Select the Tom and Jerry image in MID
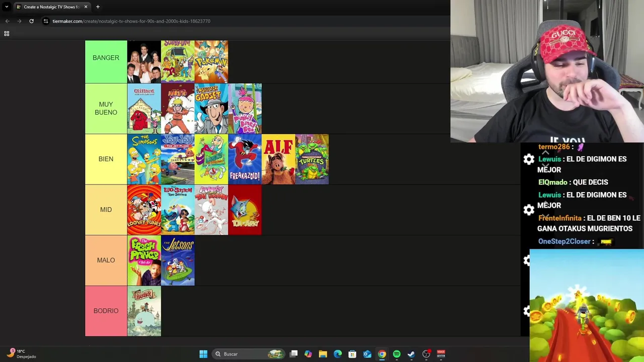Viewport: 644px width, 362px height. [x=245, y=210]
